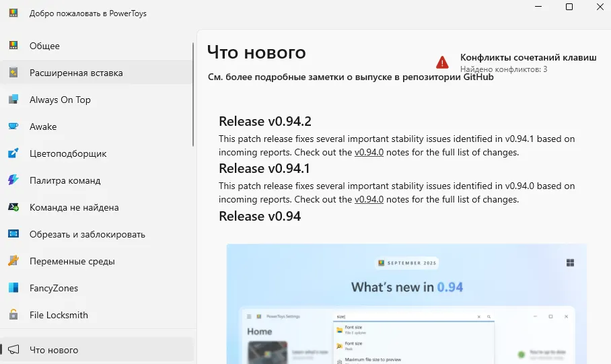Click v0.94.0 link under Release v0.94.1

[369, 199]
